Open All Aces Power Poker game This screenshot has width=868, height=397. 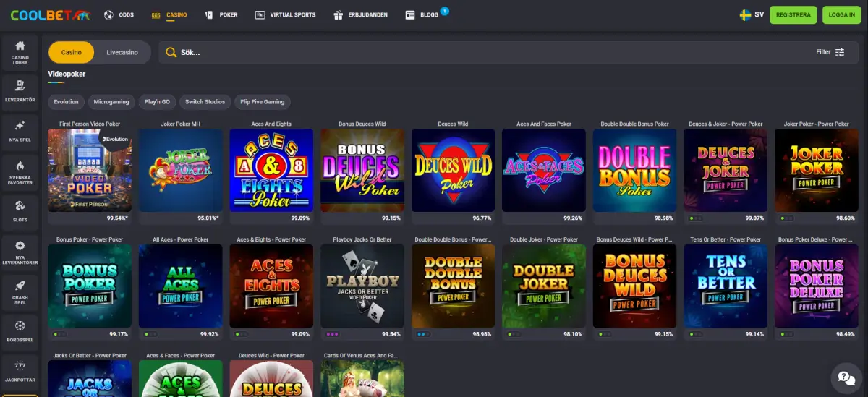(180, 286)
